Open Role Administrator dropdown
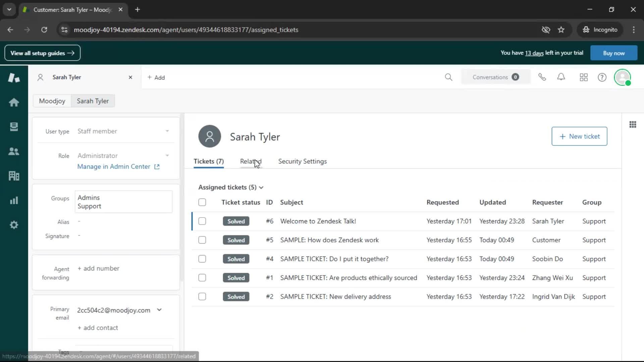The image size is (644, 362). pyautogui.click(x=123, y=156)
